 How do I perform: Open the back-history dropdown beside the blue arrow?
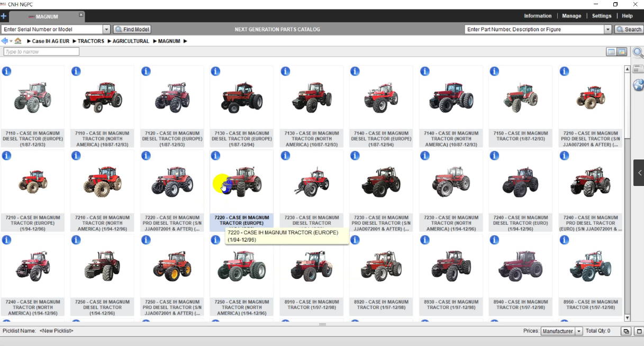tap(11, 41)
